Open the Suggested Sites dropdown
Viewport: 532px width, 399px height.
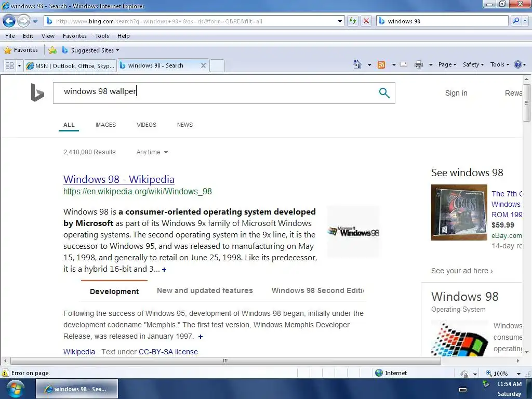click(90, 50)
